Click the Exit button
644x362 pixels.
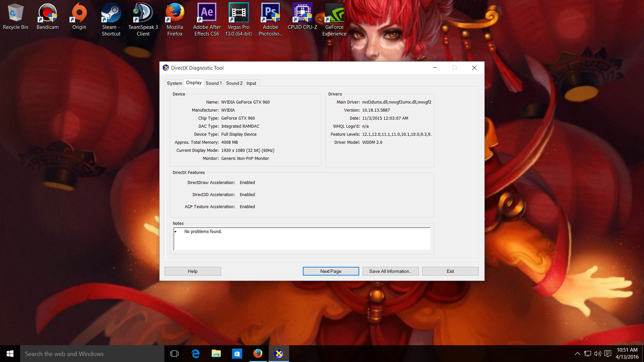tap(450, 271)
